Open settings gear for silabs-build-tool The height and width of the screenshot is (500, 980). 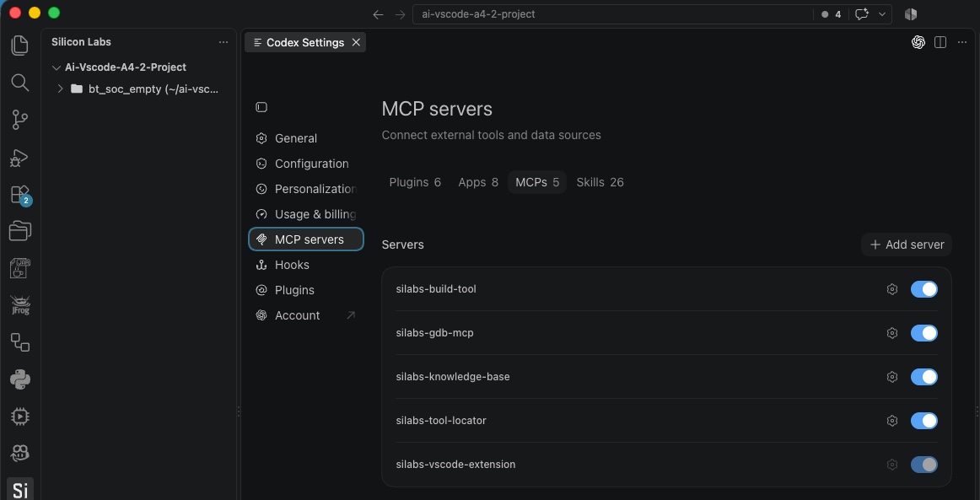tap(892, 288)
